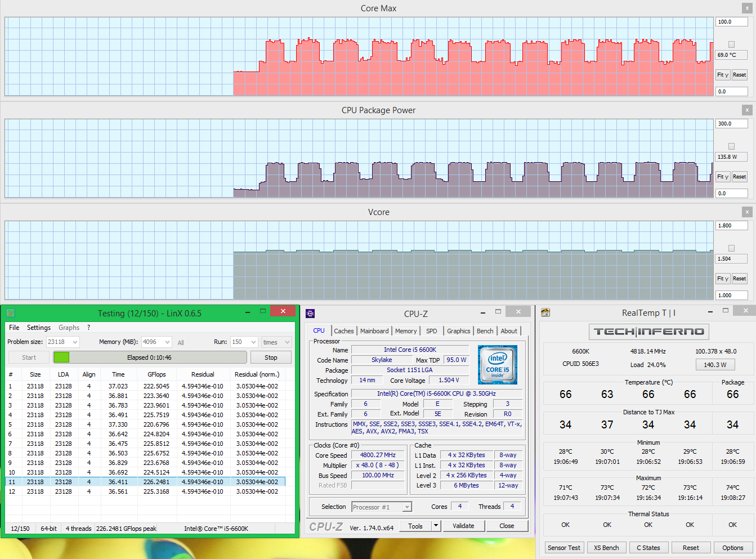756x559 pixels.
Task: Close the CPU Package Power graph panel
Action: 747,110
